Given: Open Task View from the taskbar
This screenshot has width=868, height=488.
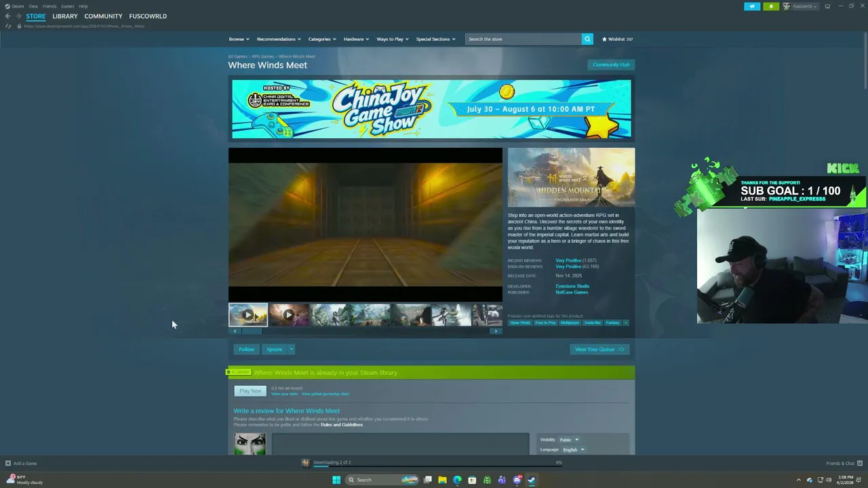Looking at the screenshot, I should click(x=427, y=480).
